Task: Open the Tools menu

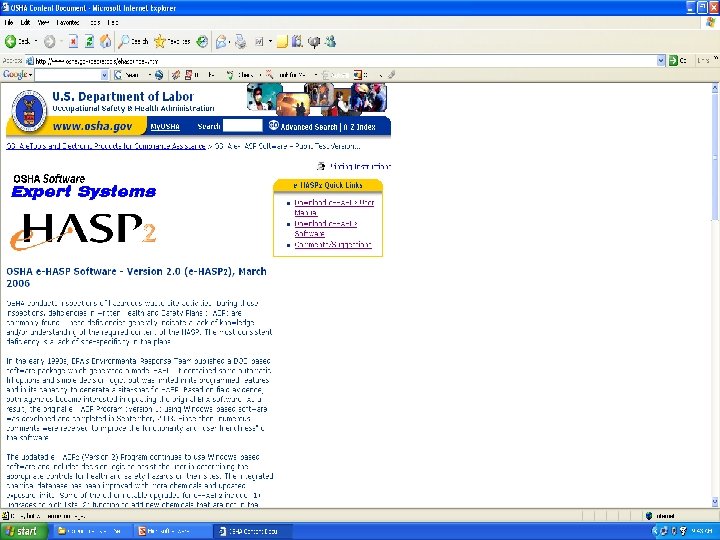Action: pyautogui.click(x=95, y=22)
